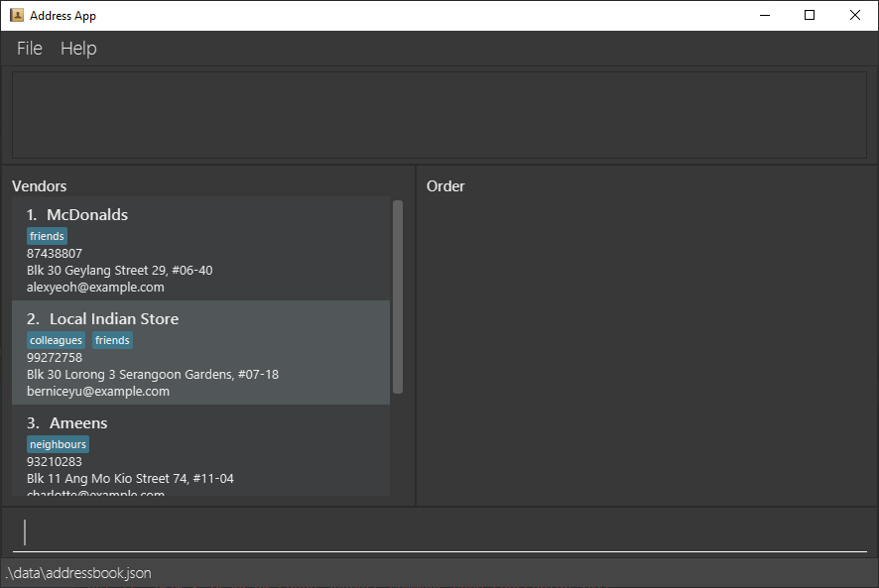Click the friends tag on Local Indian Store
This screenshot has height=588, width=879.
(112, 340)
